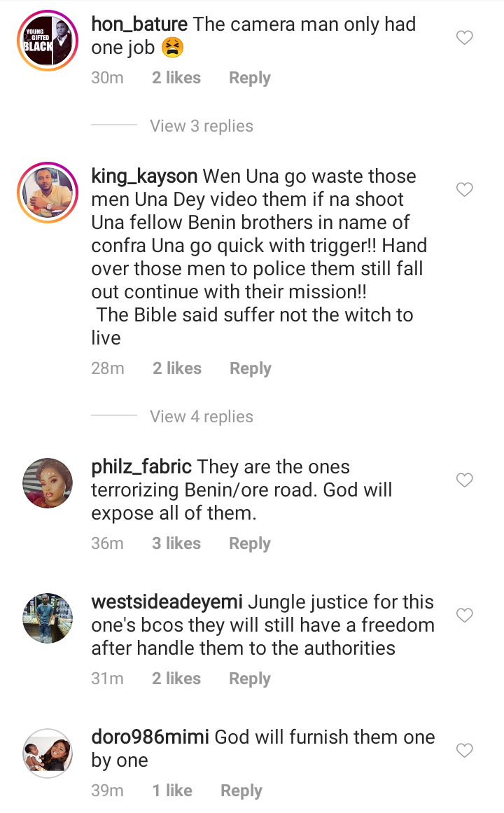Open king_kayson's avatar story ring
This screenshot has width=504, height=813.
(48, 193)
